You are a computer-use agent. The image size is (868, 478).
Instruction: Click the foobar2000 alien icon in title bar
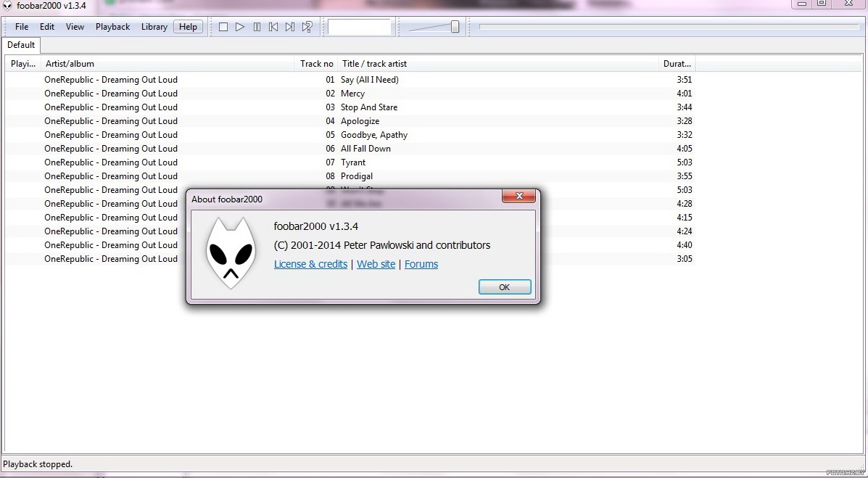coord(7,6)
